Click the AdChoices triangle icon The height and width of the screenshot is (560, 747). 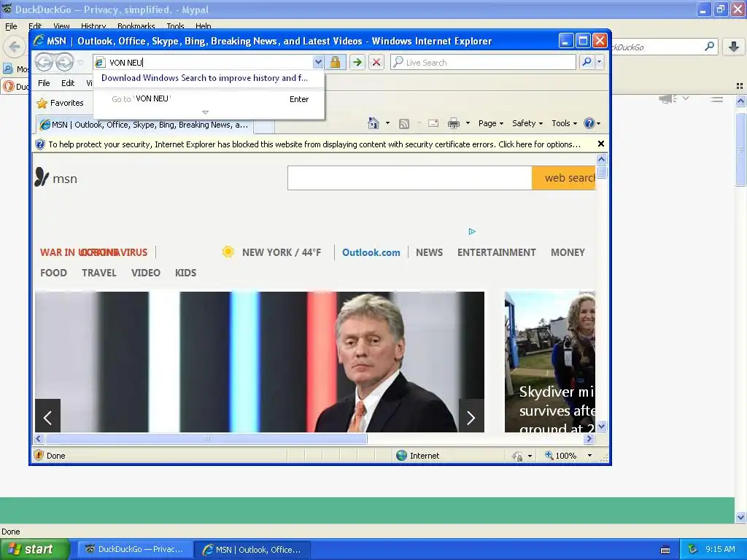pyautogui.click(x=472, y=231)
